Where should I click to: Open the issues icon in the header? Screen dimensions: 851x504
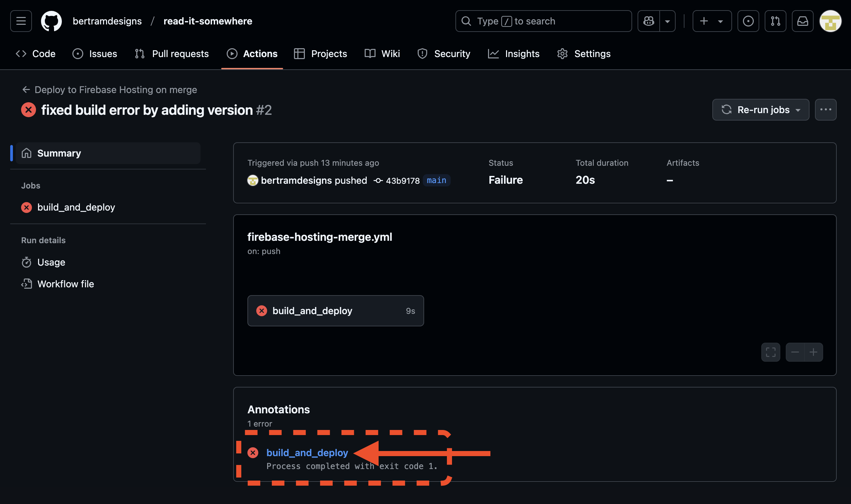(x=748, y=21)
